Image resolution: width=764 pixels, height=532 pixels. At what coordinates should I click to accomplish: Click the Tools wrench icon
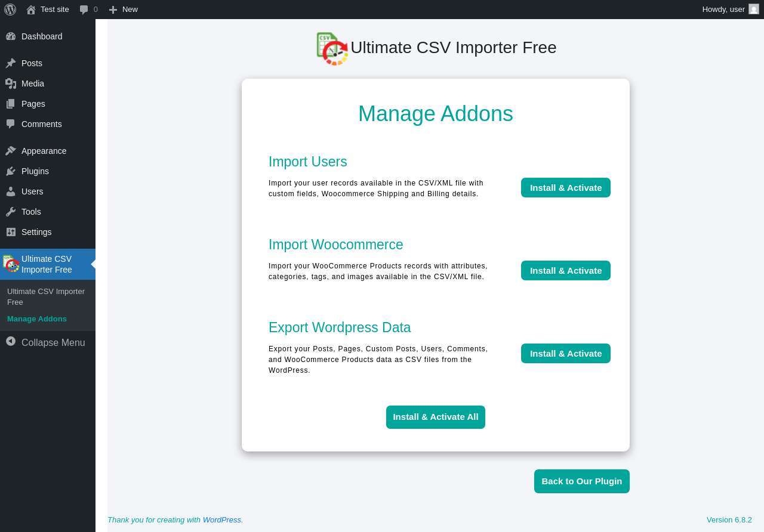pyautogui.click(x=11, y=212)
